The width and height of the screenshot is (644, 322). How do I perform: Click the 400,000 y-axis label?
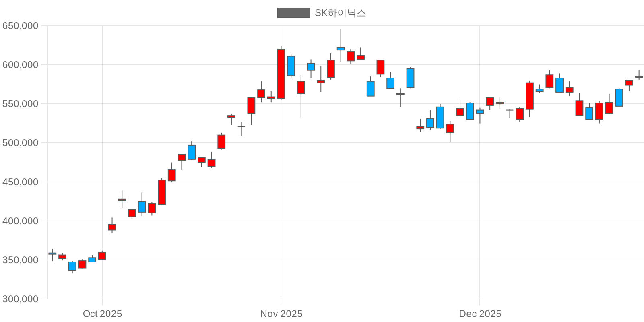(21, 221)
